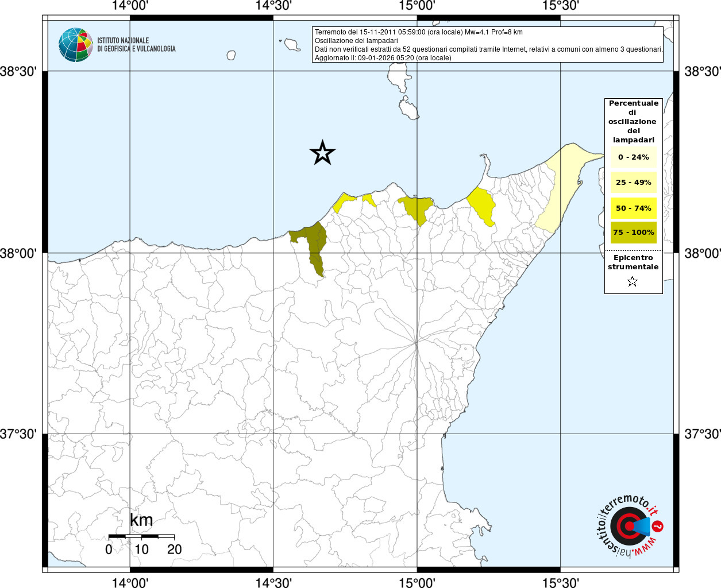Click the bottom 15°30' longitude label
The height and width of the screenshot is (588, 721).
[560, 582]
